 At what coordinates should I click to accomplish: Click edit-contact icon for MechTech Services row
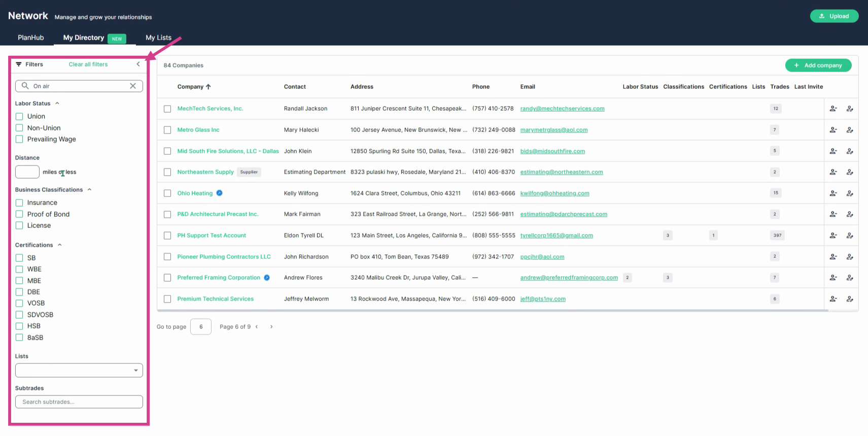[850, 109]
